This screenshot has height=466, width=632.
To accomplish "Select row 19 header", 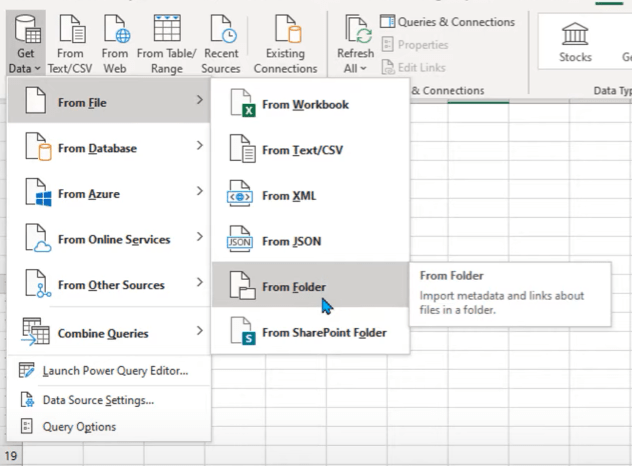I will click(x=11, y=456).
